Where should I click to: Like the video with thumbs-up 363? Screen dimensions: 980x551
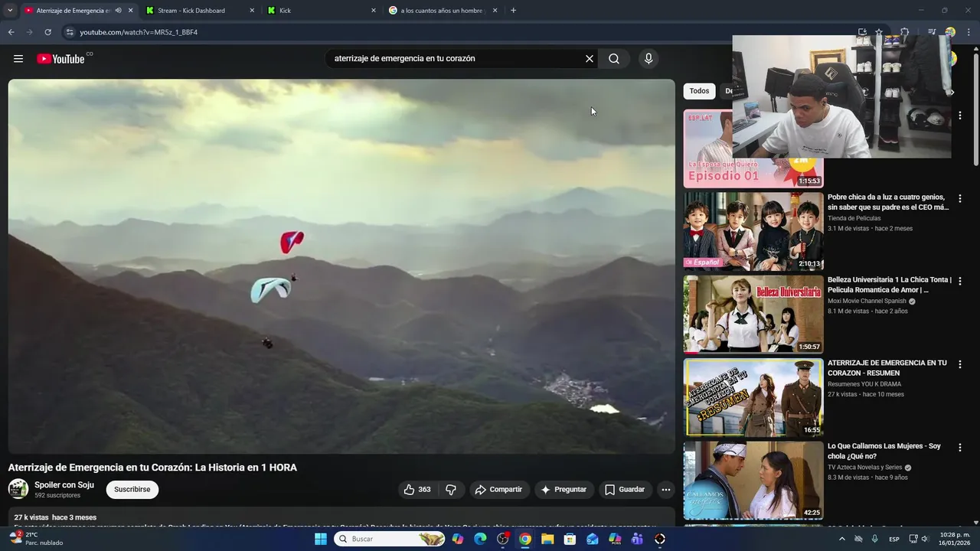(417, 490)
